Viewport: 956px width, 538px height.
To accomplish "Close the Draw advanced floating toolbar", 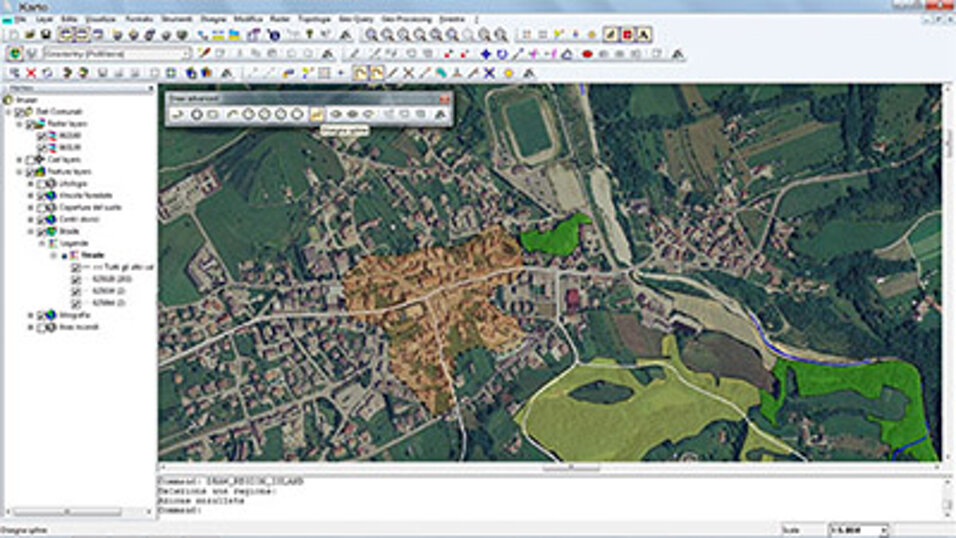I will pos(444,99).
